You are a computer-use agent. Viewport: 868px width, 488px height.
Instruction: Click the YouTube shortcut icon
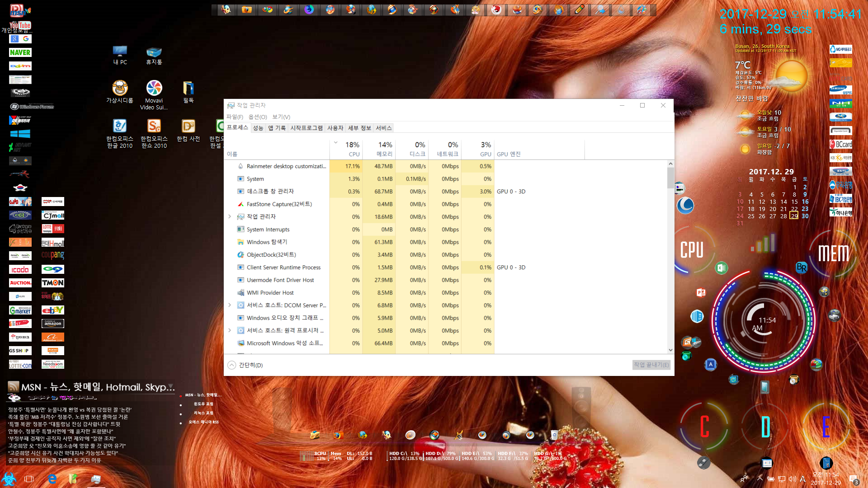point(20,25)
